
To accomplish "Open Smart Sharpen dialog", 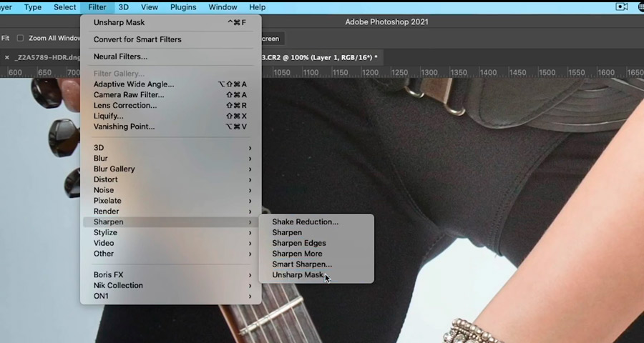I will [316, 264].
